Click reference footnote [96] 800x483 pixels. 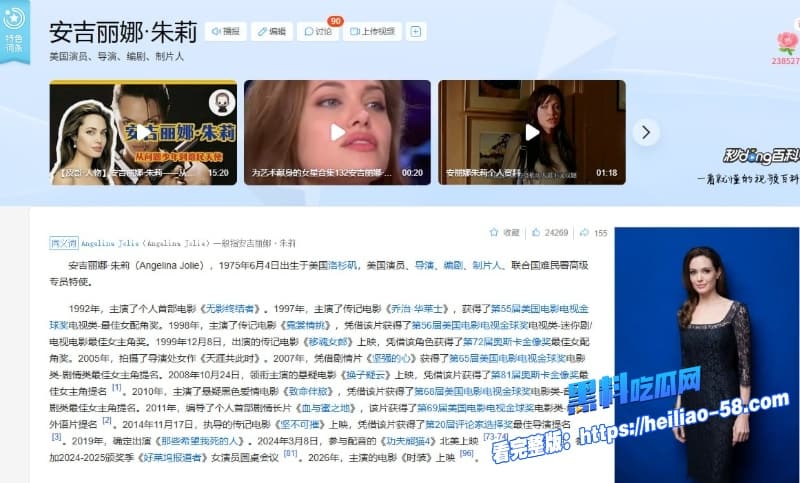point(466,453)
